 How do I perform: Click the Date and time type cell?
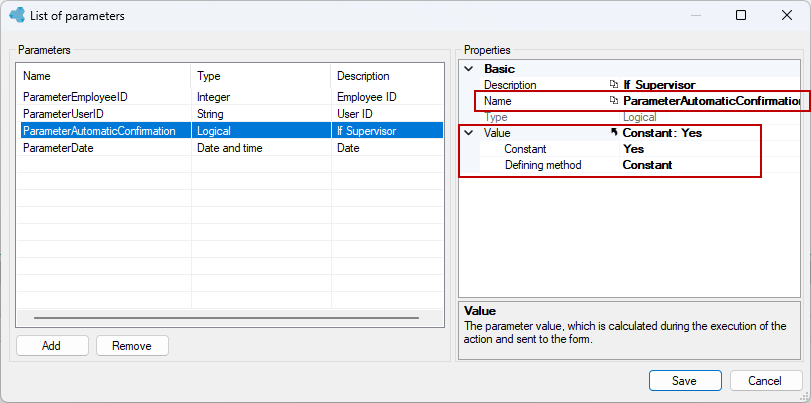[x=261, y=148]
